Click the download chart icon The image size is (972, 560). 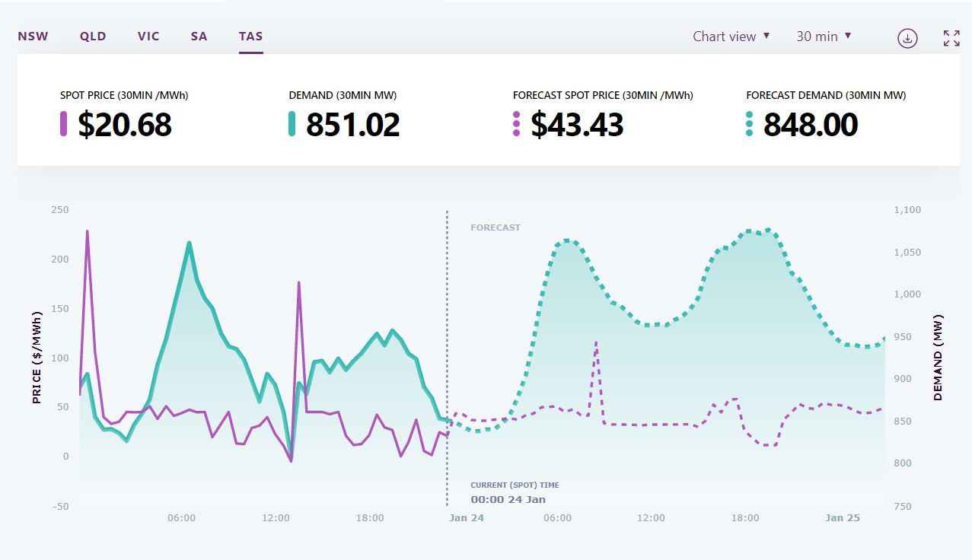[x=907, y=38]
